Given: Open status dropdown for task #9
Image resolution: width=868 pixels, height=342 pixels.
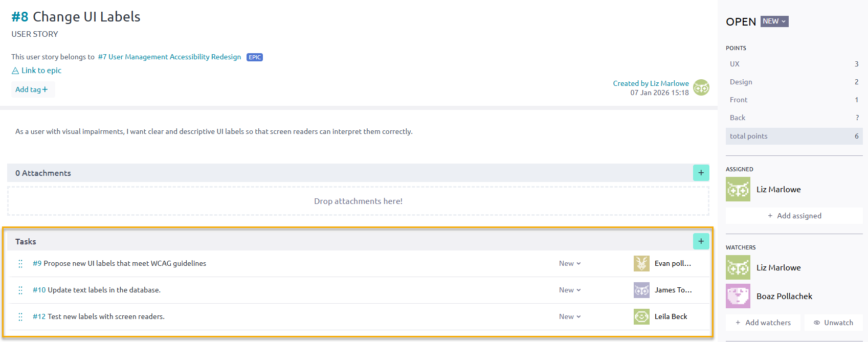Looking at the screenshot, I should tap(570, 263).
